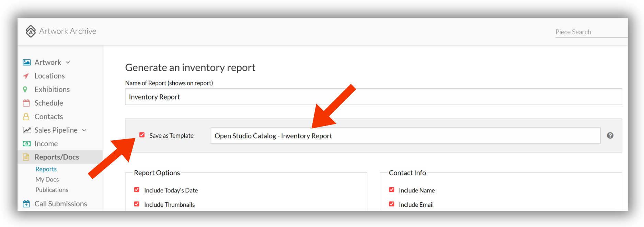The image size is (644, 227).
Task: Open Locations via its arrow icon
Action: pos(26,76)
